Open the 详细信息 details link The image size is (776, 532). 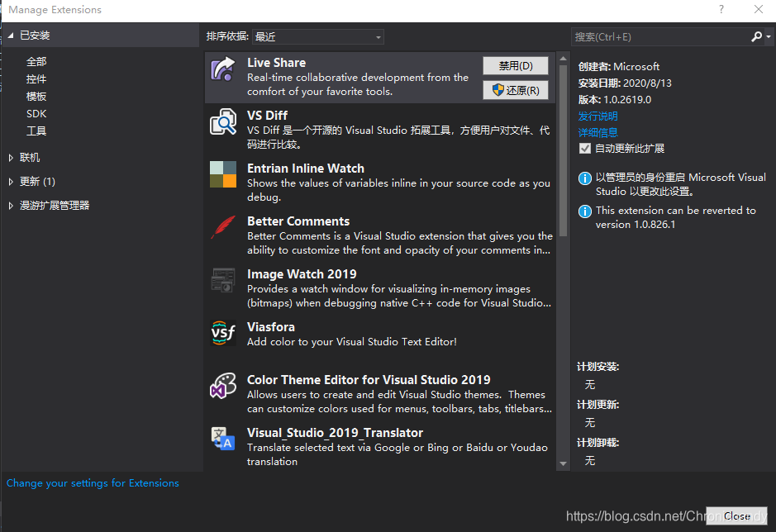pos(597,132)
